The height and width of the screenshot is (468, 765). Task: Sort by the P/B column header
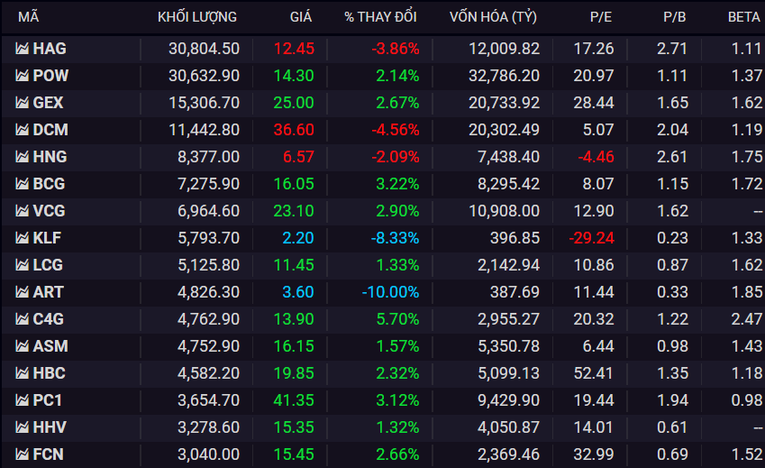[675, 17]
